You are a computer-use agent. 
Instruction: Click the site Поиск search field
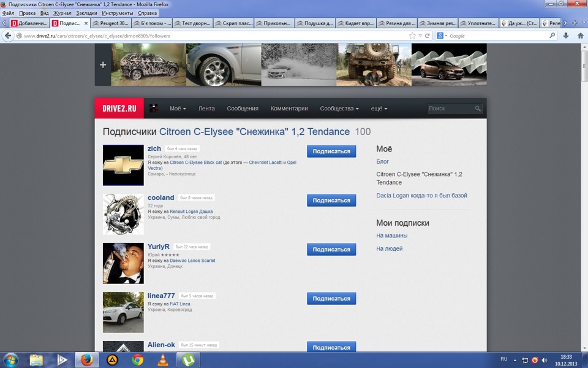pyautogui.click(x=451, y=109)
